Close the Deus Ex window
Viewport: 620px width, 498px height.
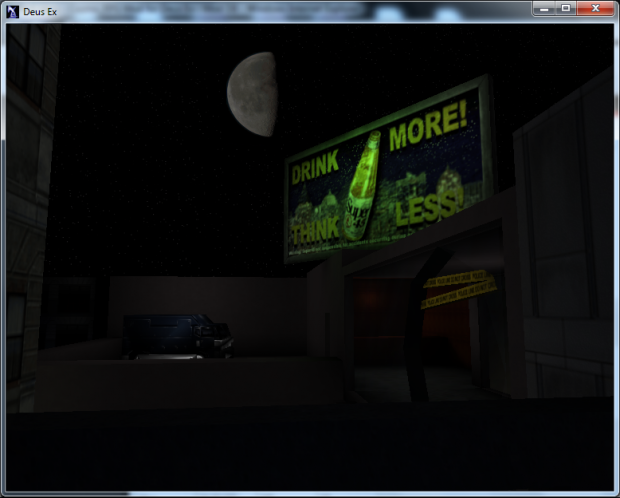(x=594, y=8)
